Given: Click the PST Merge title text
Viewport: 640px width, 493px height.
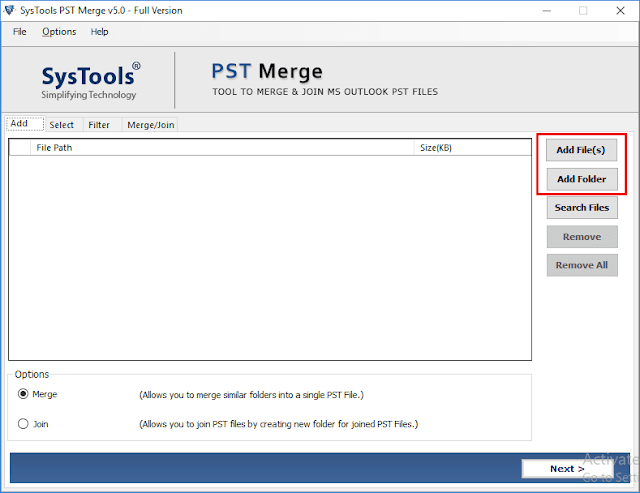Looking at the screenshot, I should [267, 71].
